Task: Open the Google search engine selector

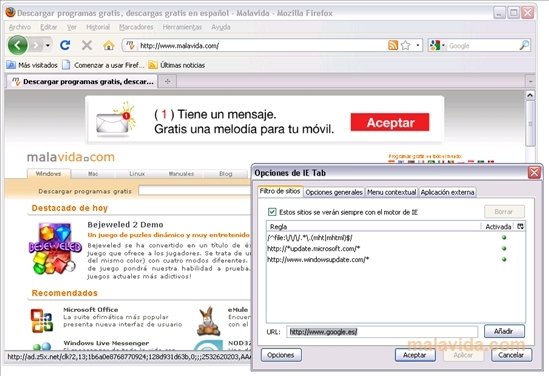Action: (437, 46)
